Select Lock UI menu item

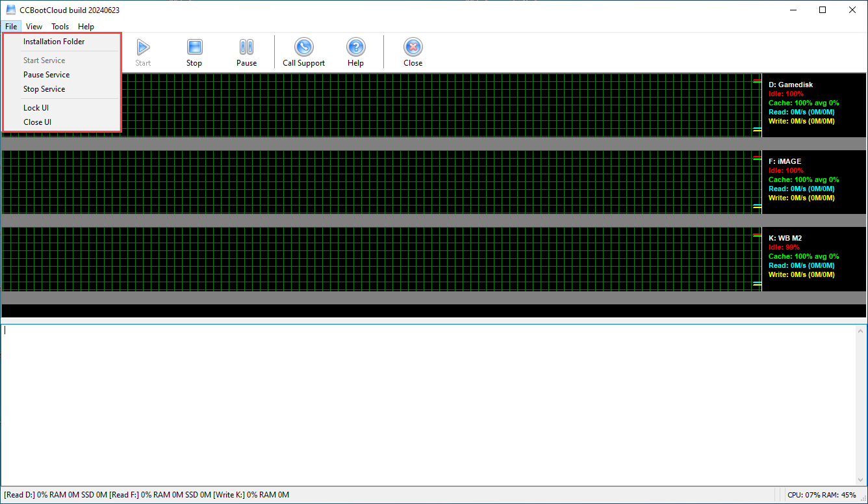(36, 108)
